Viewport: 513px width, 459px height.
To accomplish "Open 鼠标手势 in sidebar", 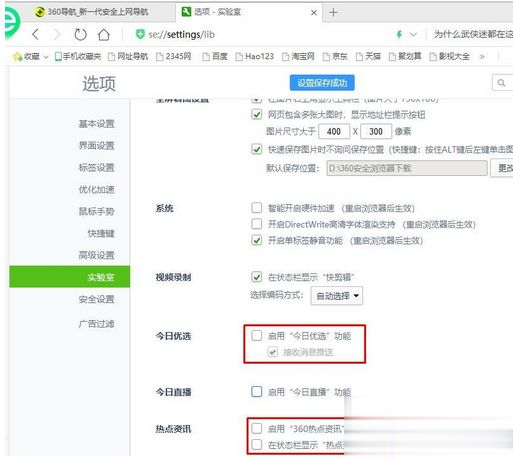I will 97,211.
